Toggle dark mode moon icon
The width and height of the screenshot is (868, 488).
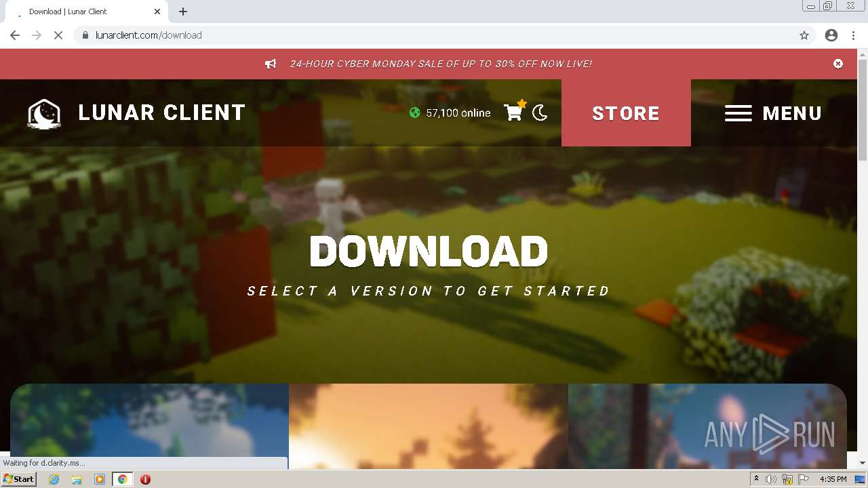[x=540, y=113]
